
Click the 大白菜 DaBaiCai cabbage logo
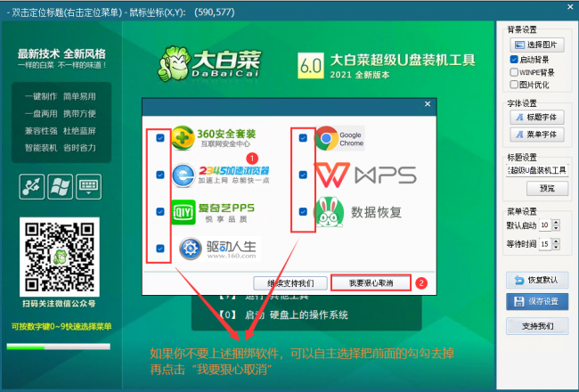[x=209, y=62]
